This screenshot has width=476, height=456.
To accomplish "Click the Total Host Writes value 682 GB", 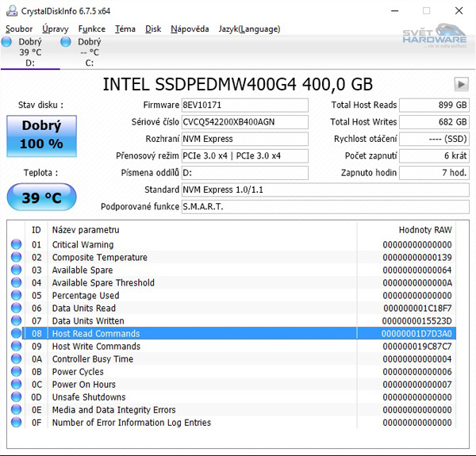I will click(x=435, y=122).
